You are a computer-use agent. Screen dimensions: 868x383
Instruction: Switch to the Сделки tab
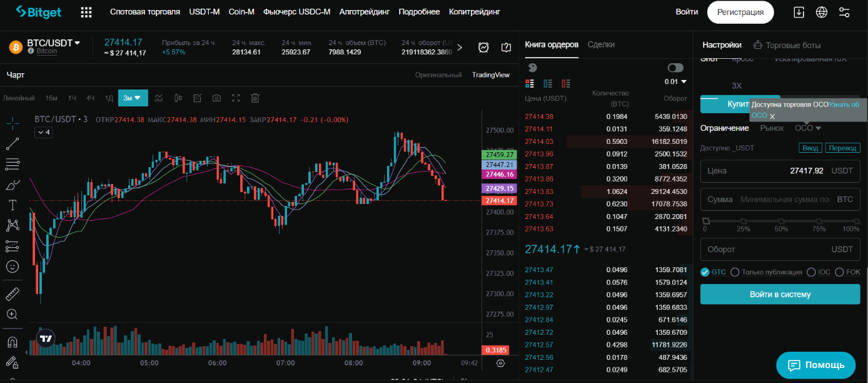coord(601,44)
